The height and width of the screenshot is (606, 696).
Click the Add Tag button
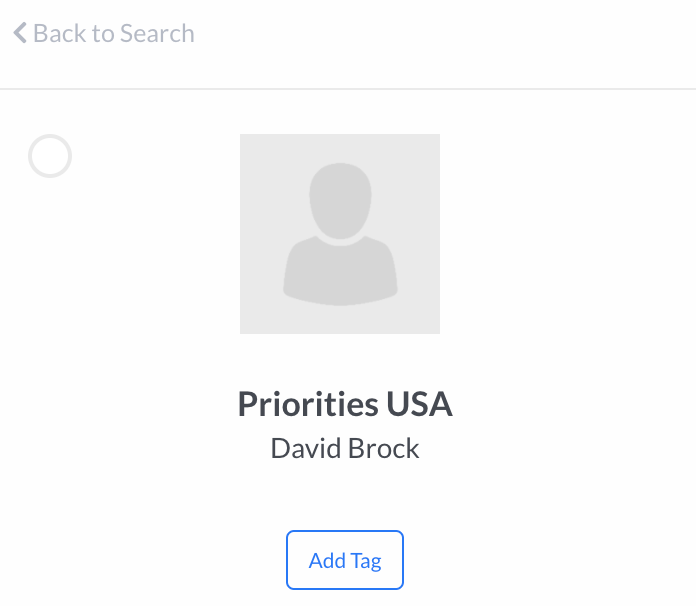point(345,560)
